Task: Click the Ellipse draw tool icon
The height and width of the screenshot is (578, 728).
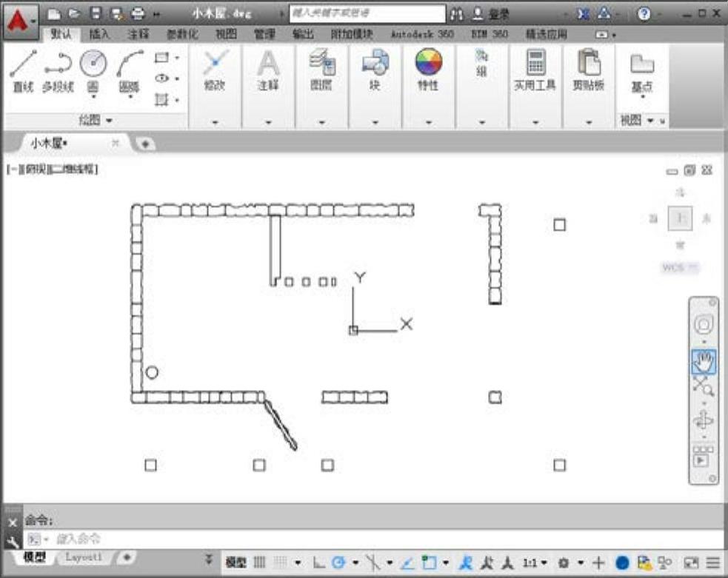Action: click(x=161, y=78)
